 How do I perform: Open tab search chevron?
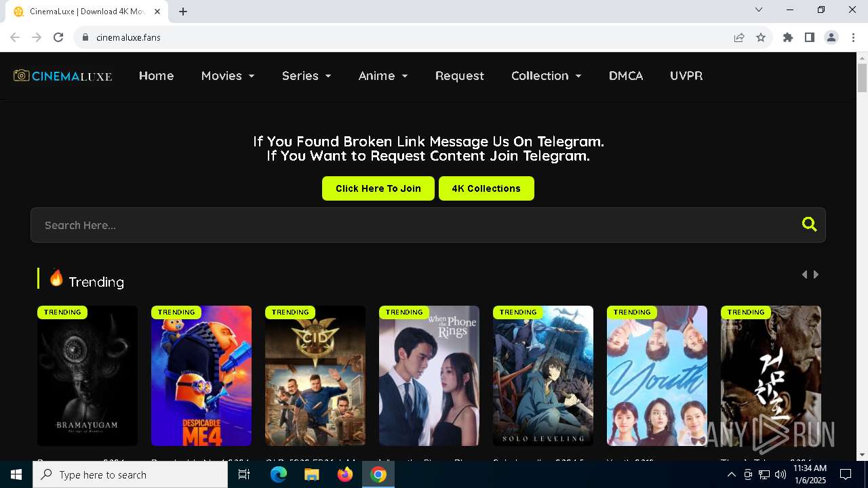click(759, 9)
